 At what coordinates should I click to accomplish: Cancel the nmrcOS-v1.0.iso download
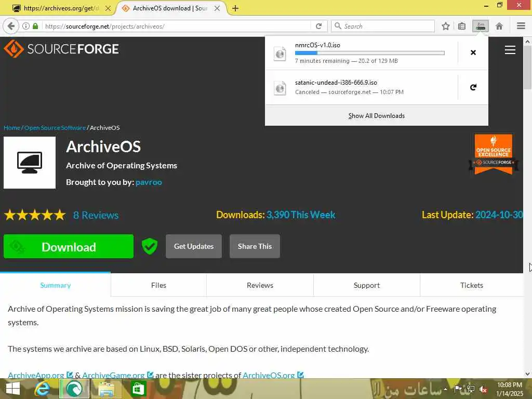coord(473,52)
